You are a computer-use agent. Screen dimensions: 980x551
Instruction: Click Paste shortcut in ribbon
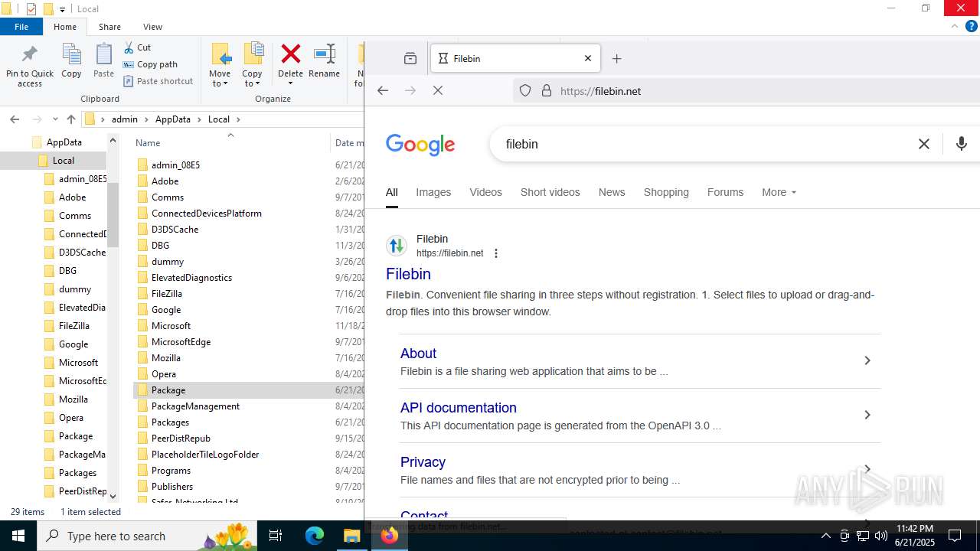158,81
